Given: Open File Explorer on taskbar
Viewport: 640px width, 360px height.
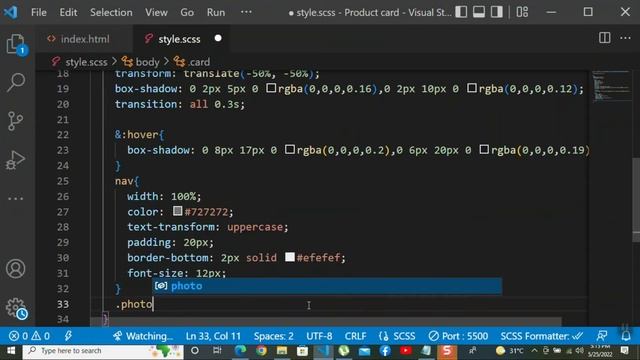Looking at the screenshot, I should 282,351.
